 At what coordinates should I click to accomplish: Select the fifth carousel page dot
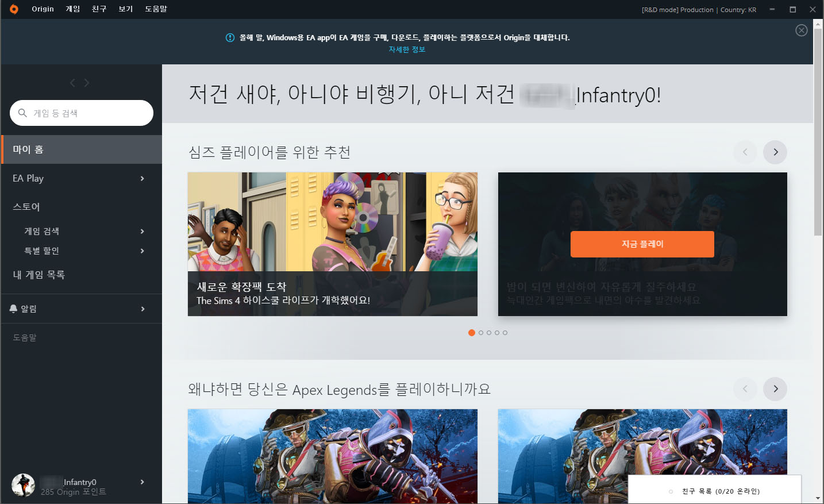(x=505, y=333)
